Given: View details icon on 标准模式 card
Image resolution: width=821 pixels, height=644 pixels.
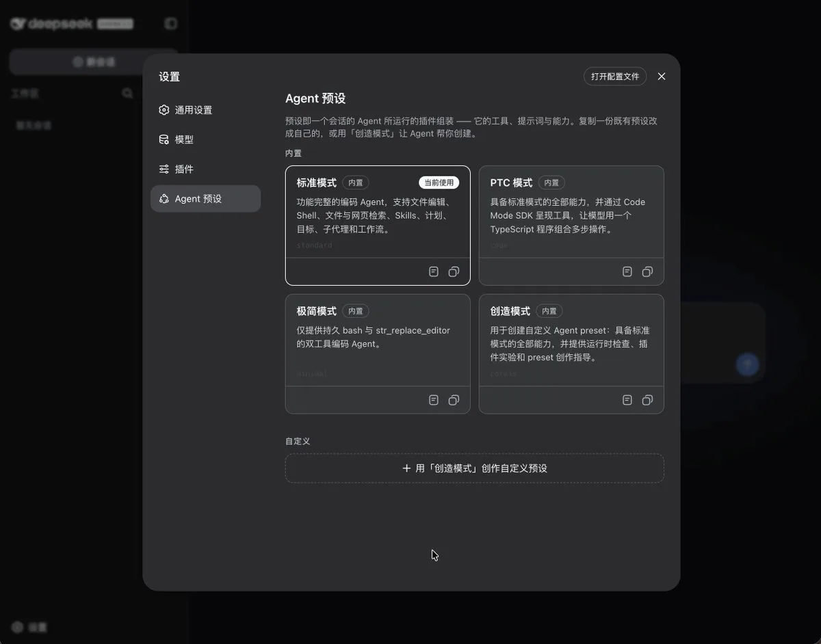Looking at the screenshot, I should (x=434, y=271).
